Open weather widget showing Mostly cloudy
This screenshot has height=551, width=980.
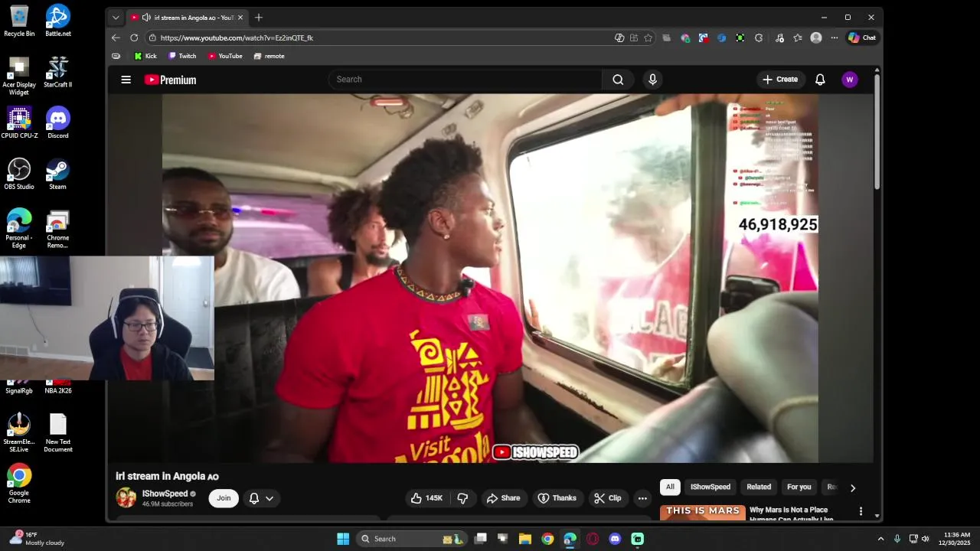pyautogui.click(x=38, y=539)
